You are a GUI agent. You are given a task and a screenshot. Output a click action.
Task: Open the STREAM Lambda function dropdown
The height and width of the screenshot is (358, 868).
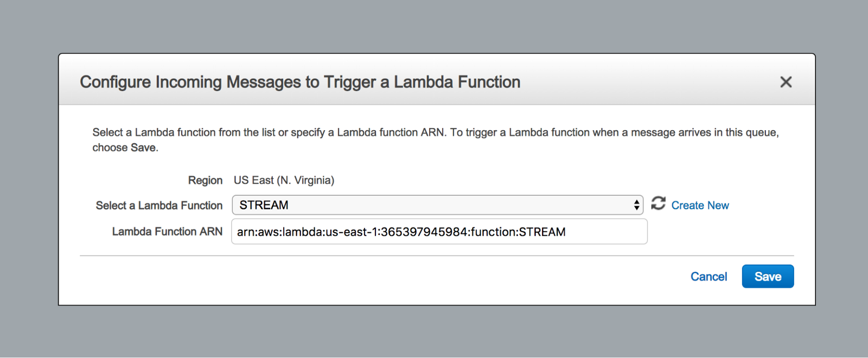click(437, 205)
